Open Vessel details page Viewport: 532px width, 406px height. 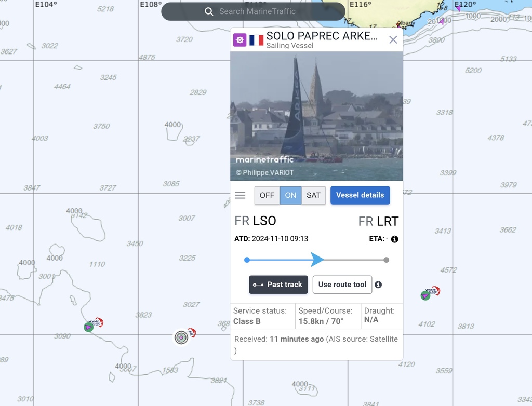360,195
